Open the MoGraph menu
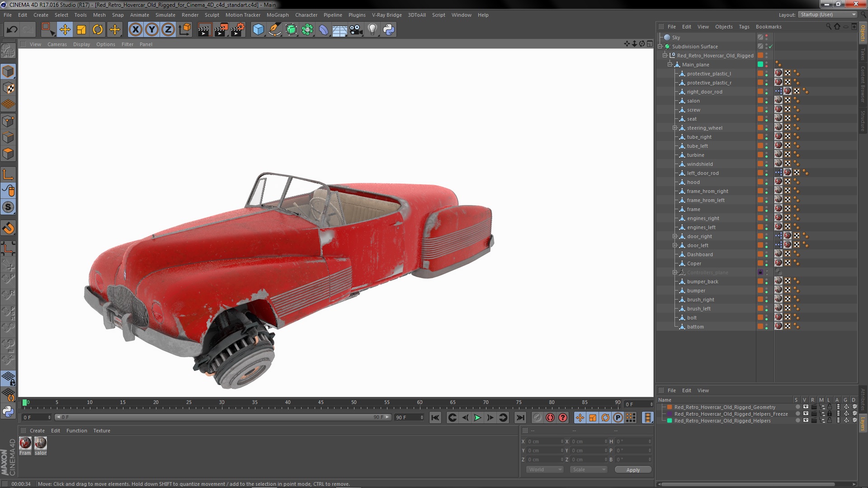 pyautogui.click(x=278, y=15)
